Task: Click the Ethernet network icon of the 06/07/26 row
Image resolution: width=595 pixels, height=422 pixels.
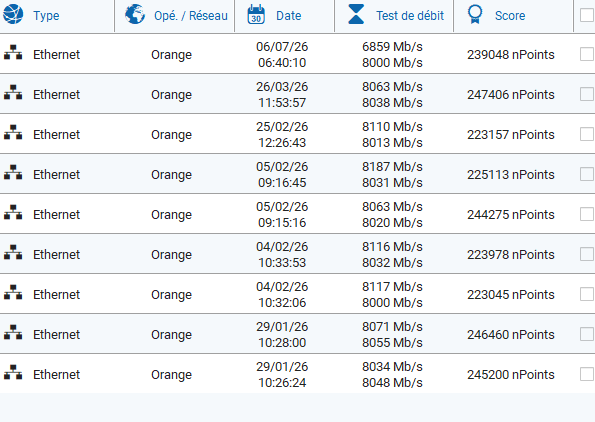Action: click(13, 53)
